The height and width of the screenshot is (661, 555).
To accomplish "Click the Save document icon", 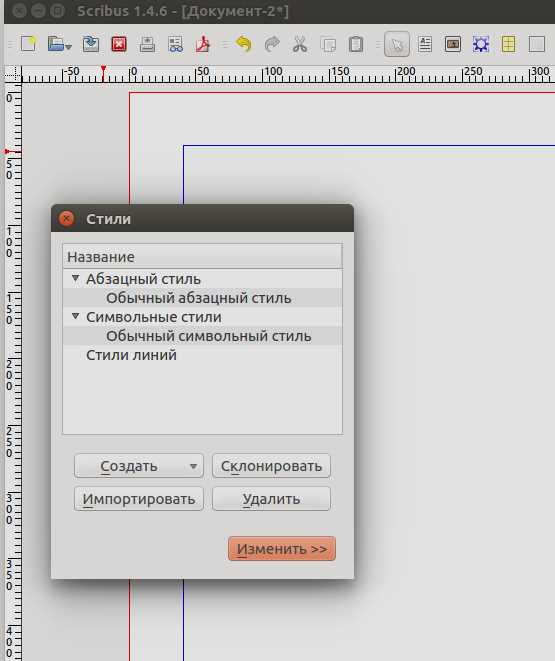I will tap(91, 44).
